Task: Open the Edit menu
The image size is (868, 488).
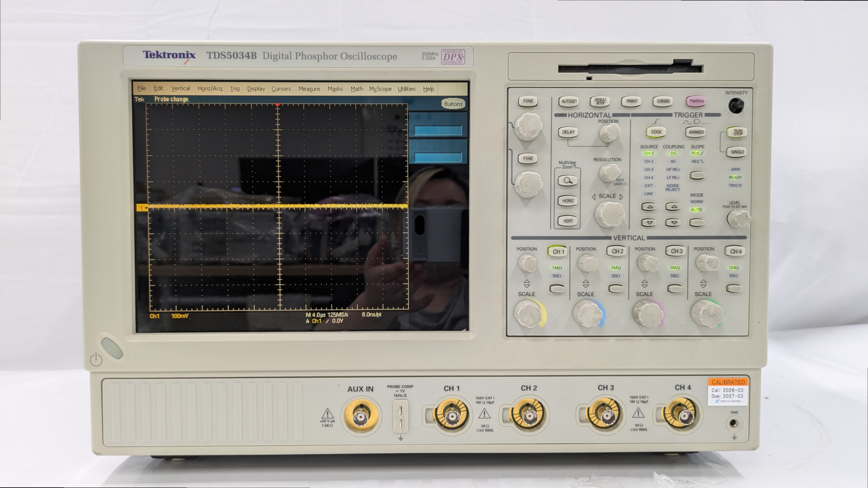Action: click(158, 88)
